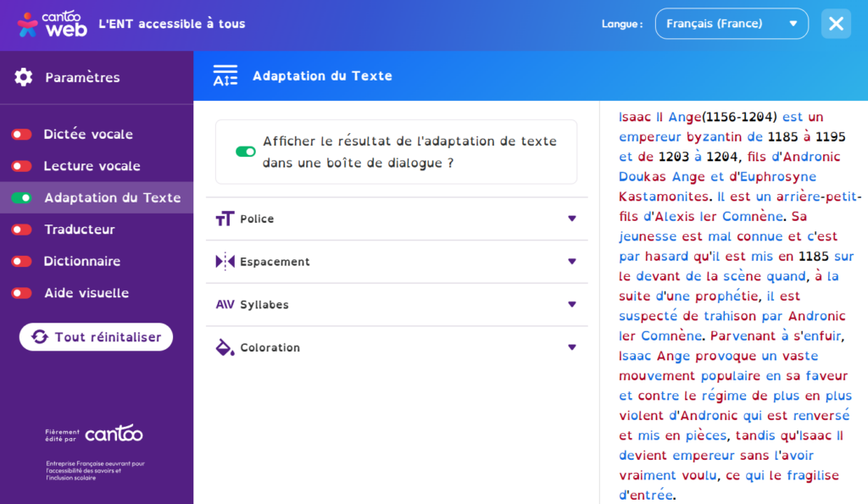Enable the Traducteur toggle switch
The image size is (868, 504).
click(x=22, y=230)
